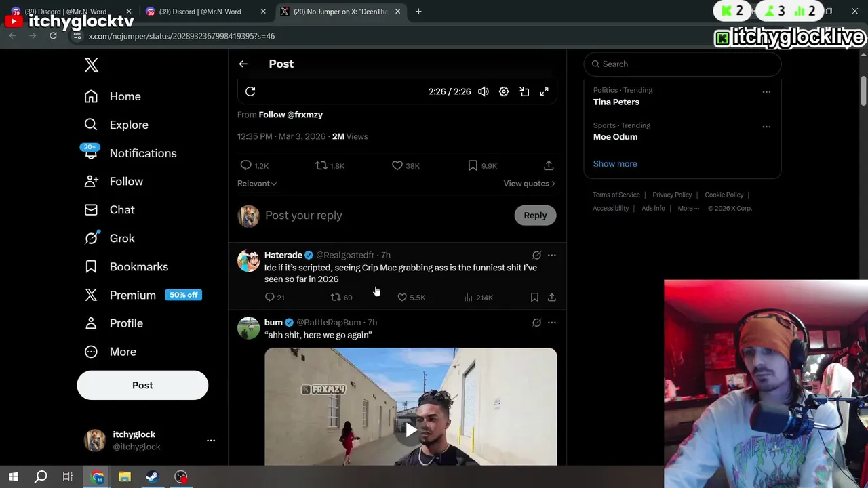
Task: Share Haterade's reply
Action: [x=552, y=298]
